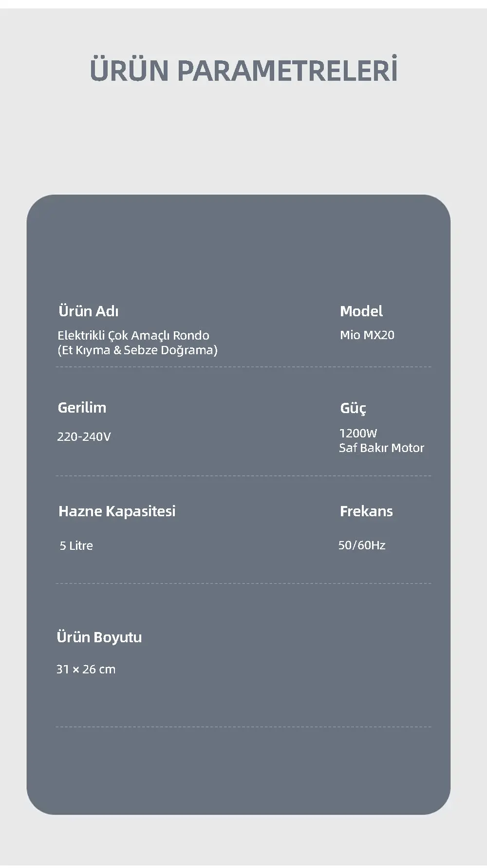Click the Güç label
The image size is (487, 868).
pos(353,408)
